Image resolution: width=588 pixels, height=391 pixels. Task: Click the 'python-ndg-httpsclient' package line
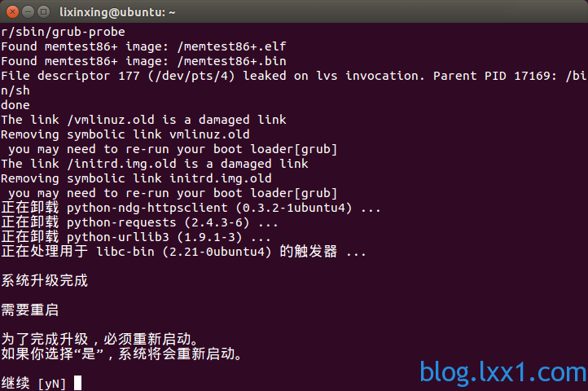tap(191, 208)
